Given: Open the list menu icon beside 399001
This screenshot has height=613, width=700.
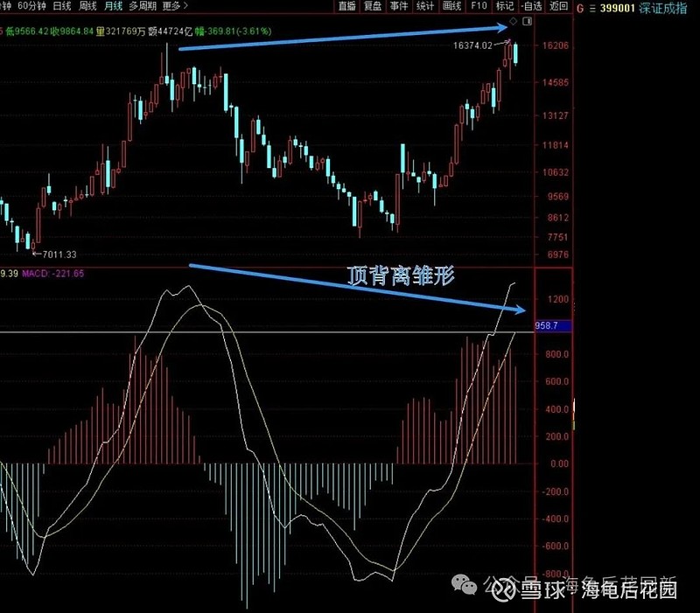Looking at the screenshot, I should pos(592,9).
